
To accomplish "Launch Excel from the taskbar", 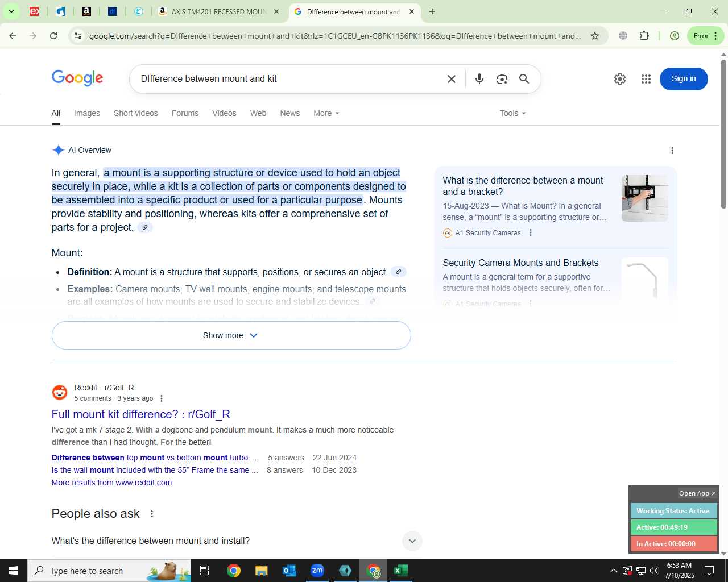I will [x=401, y=571].
